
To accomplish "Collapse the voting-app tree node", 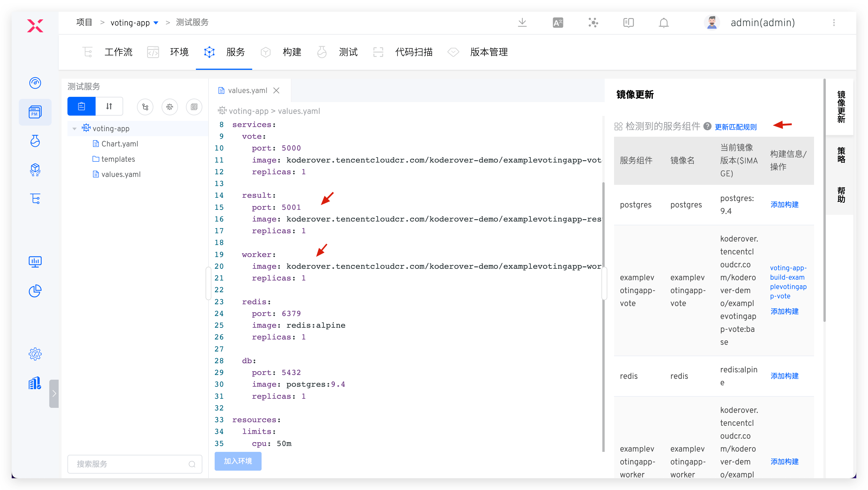I will pos(74,129).
